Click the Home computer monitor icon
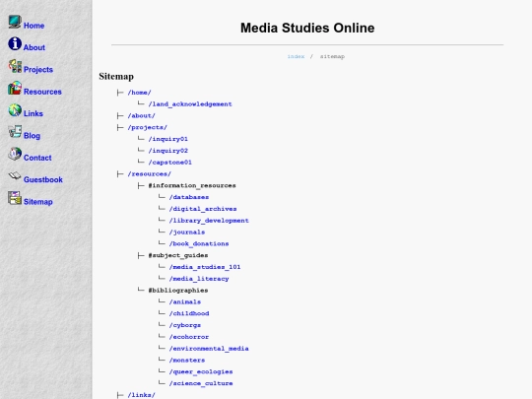The image size is (532, 399). pyautogui.click(x=15, y=22)
